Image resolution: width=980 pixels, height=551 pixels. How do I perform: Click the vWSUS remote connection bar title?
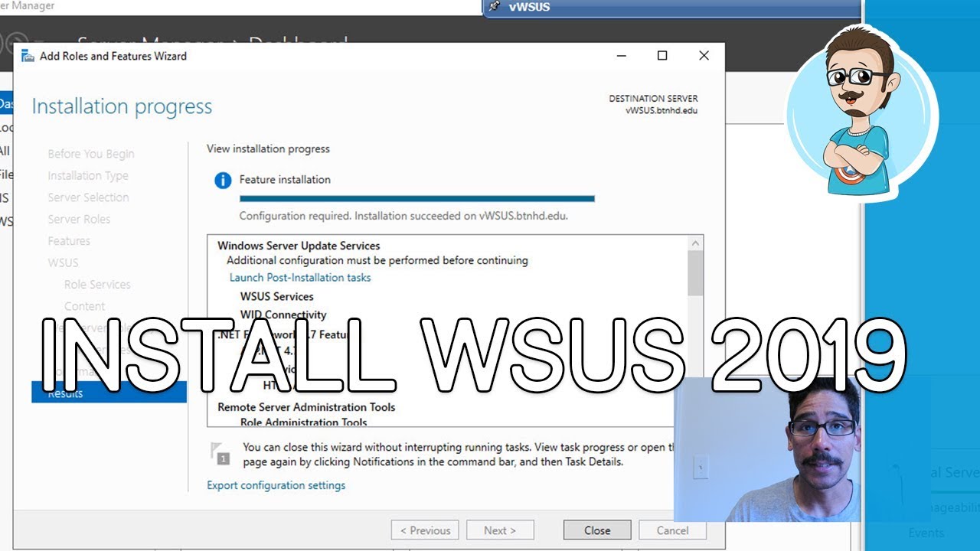point(530,7)
